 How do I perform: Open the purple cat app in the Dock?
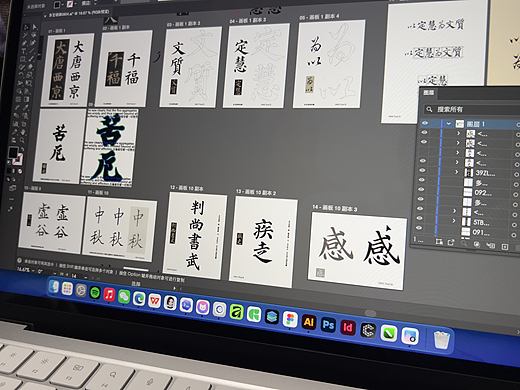click(x=202, y=307)
